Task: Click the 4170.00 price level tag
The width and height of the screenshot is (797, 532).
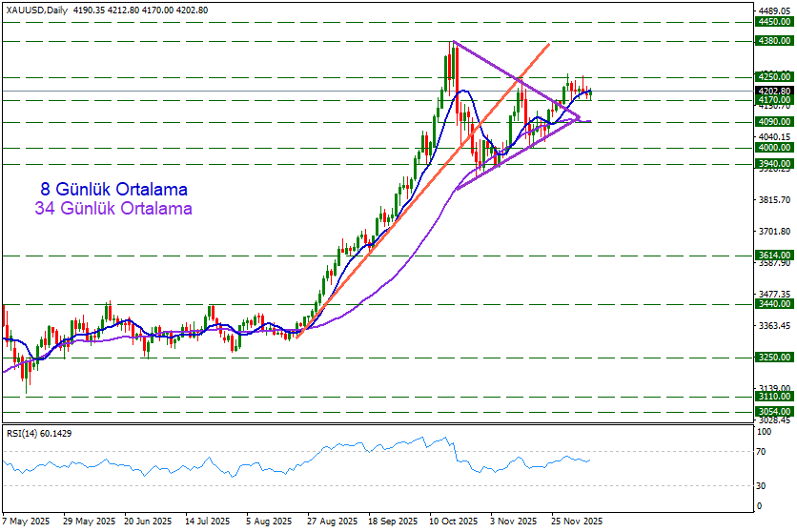Action: 773,99
